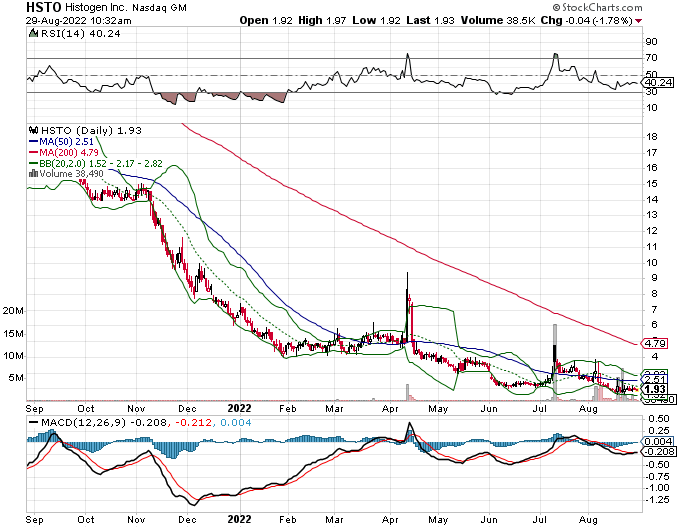Viewport: 678px width, 529px height.
Task: Click the -1.25 label on MACD axis
Action: pos(658,500)
